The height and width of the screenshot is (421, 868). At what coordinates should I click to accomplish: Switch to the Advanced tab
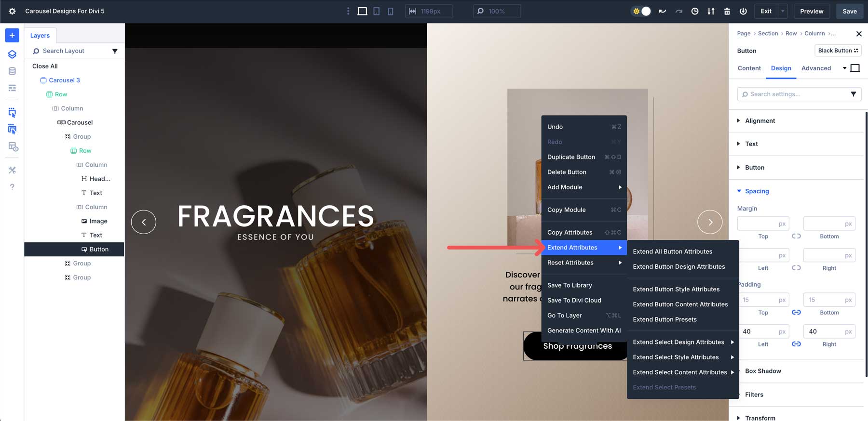coord(816,68)
